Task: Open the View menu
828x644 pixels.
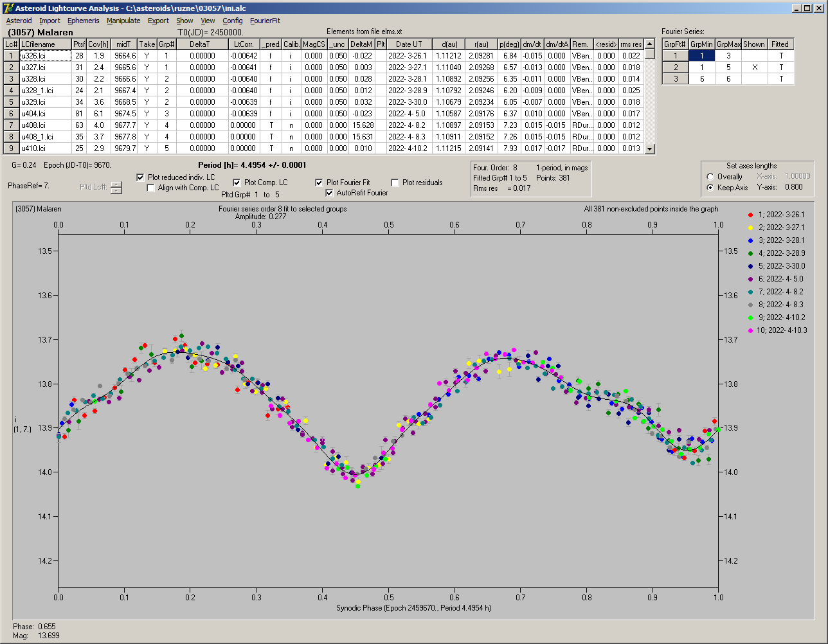Action: coord(208,21)
